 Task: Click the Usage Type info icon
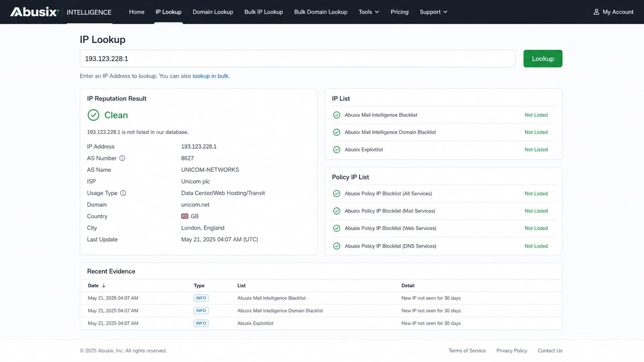[x=123, y=193]
